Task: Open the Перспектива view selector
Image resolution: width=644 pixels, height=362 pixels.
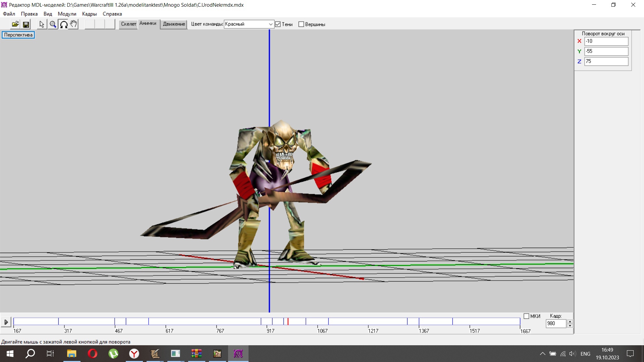Action: [18, 35]
